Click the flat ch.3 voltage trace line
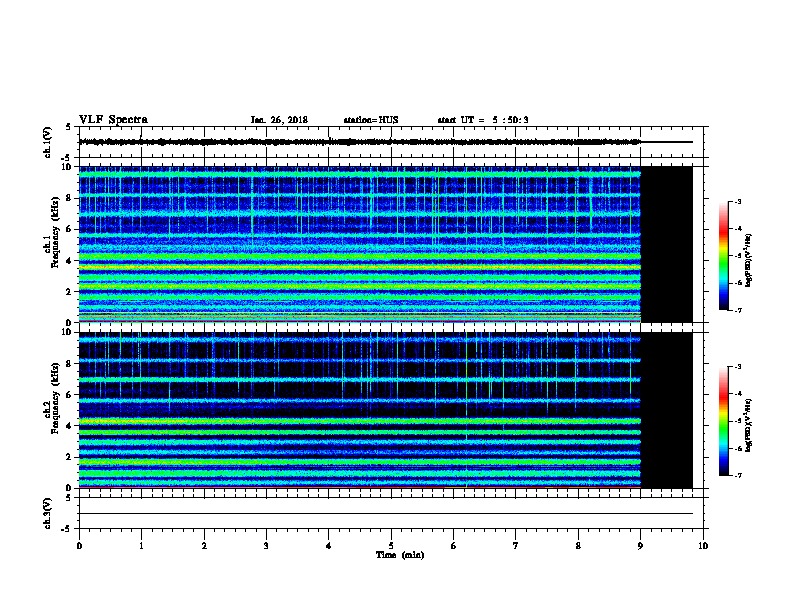 point(386,514)
